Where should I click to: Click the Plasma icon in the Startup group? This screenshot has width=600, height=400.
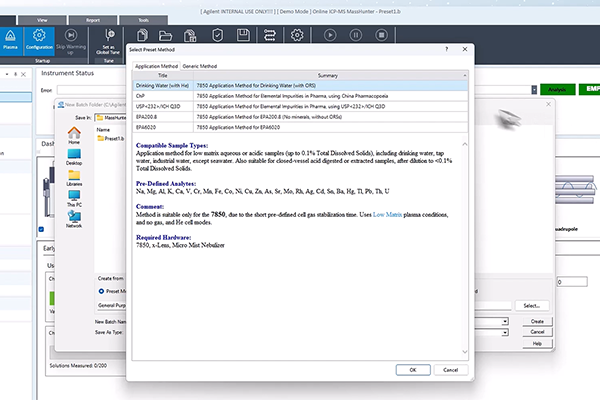pyautogui.click(x=10, y=40)
